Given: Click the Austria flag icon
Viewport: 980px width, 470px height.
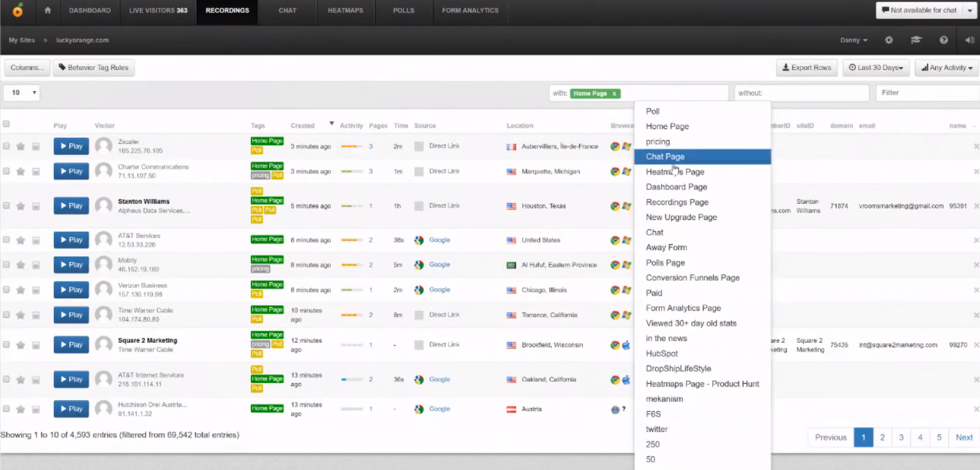Looking at the screenshot, I should pyautogui.click(x=511, y=409).
